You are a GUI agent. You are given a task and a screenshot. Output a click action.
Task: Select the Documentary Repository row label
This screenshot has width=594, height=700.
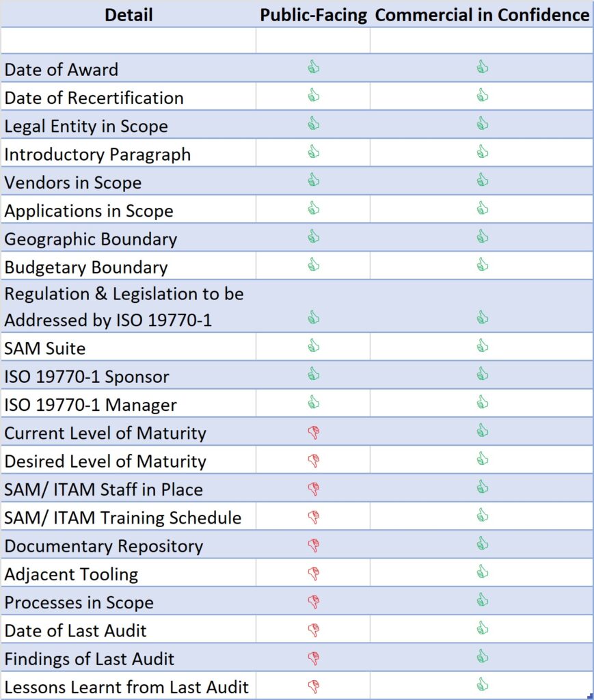[x=104, y=546]
